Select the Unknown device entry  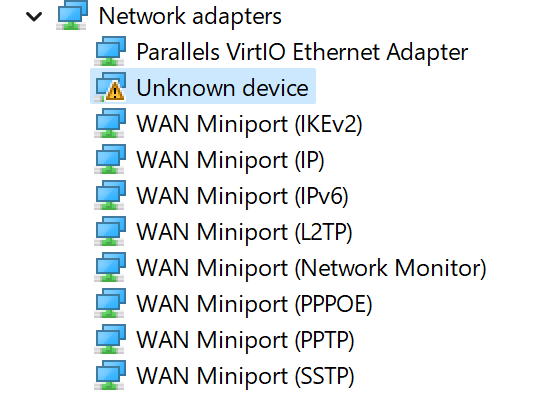(x=222, y=88)
